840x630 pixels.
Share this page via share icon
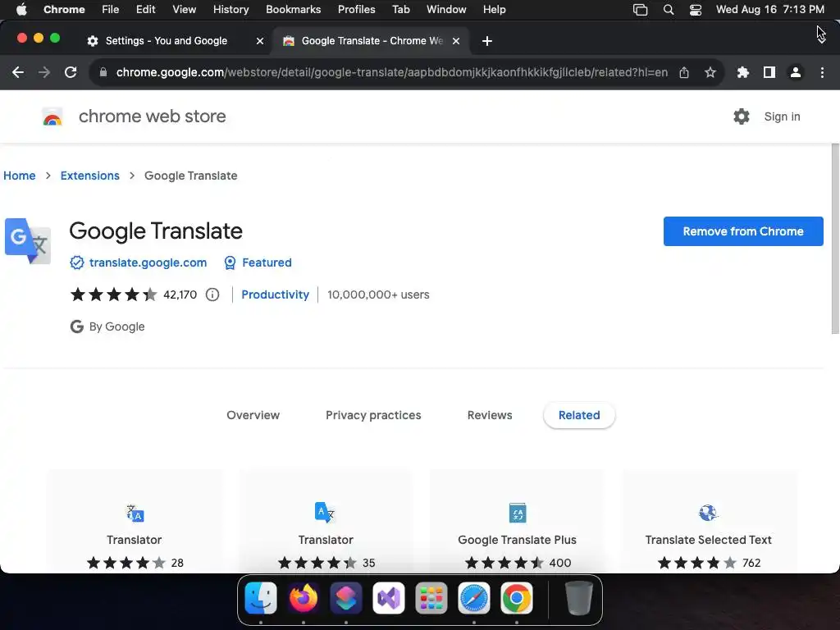tap(684, 72)
